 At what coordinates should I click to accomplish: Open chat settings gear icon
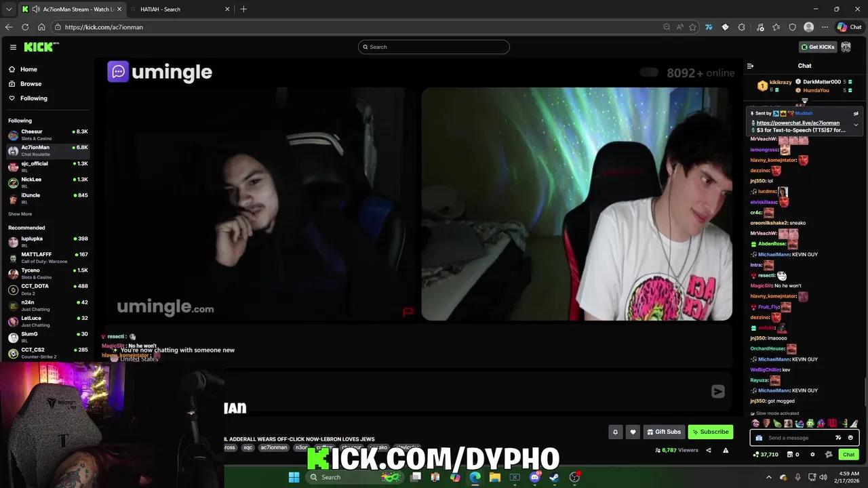click(812, 455)
